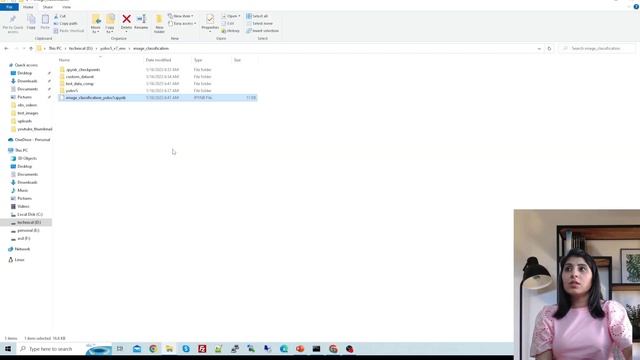
Task: Click the Cut command
Action: pyautogui.click(x=60, y=16)
